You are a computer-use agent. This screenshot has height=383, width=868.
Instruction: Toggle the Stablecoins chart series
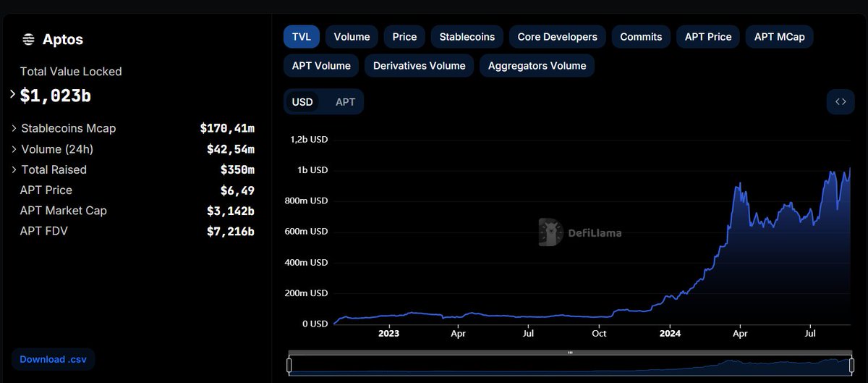coord(467,36)
